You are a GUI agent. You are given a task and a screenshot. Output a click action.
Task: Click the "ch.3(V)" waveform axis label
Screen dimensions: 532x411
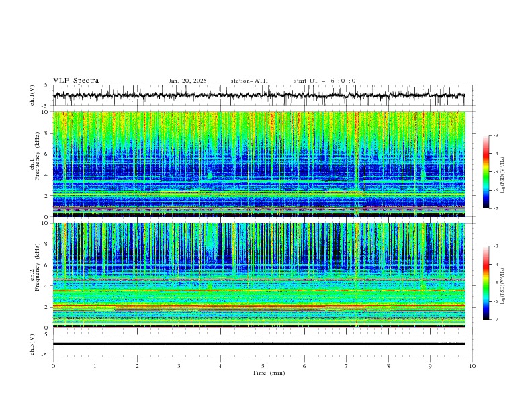pyautogui.click(x=32, y=345)
